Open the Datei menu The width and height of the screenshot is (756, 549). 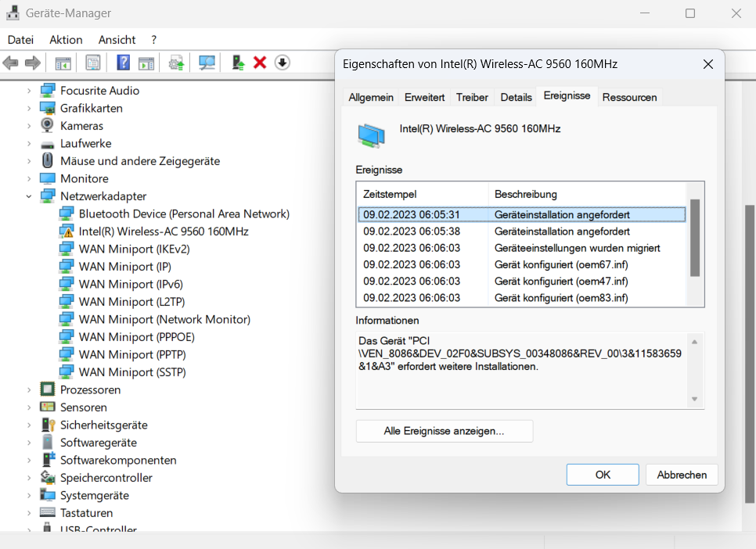click(20, 40)
